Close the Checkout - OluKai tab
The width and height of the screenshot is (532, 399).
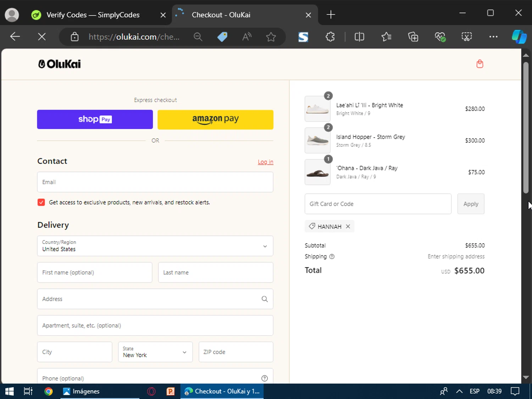click(x=308, y=15)
